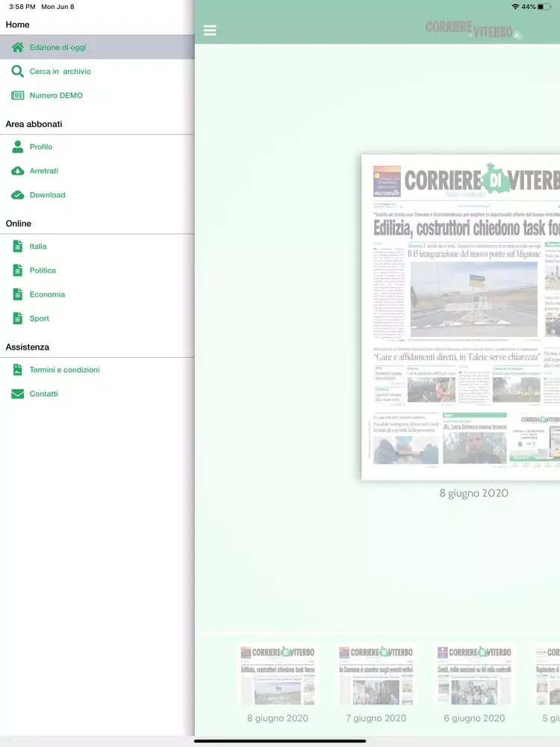
Task: Click the document icon beside Economia
Action: (x=18, y=294)
